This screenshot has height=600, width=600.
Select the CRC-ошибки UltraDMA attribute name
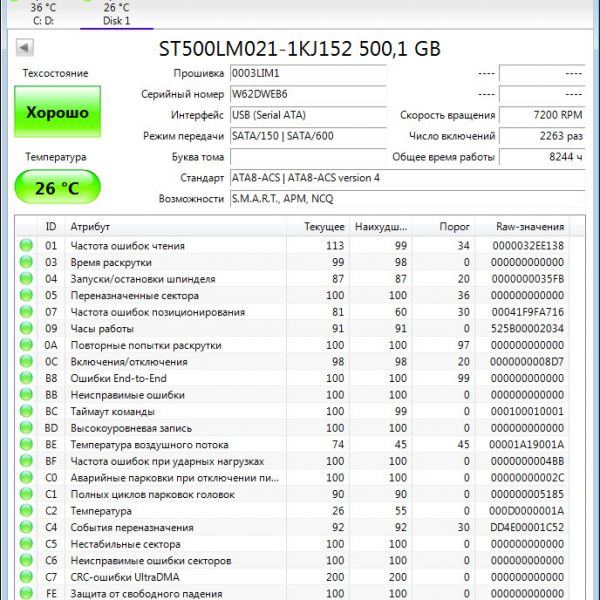(125, 577)
